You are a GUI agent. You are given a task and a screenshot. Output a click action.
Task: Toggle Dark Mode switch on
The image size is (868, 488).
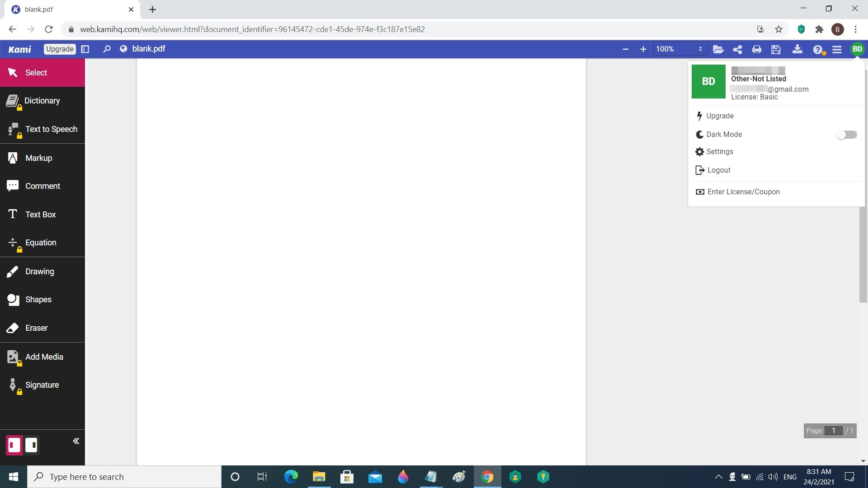pos(846,135)
